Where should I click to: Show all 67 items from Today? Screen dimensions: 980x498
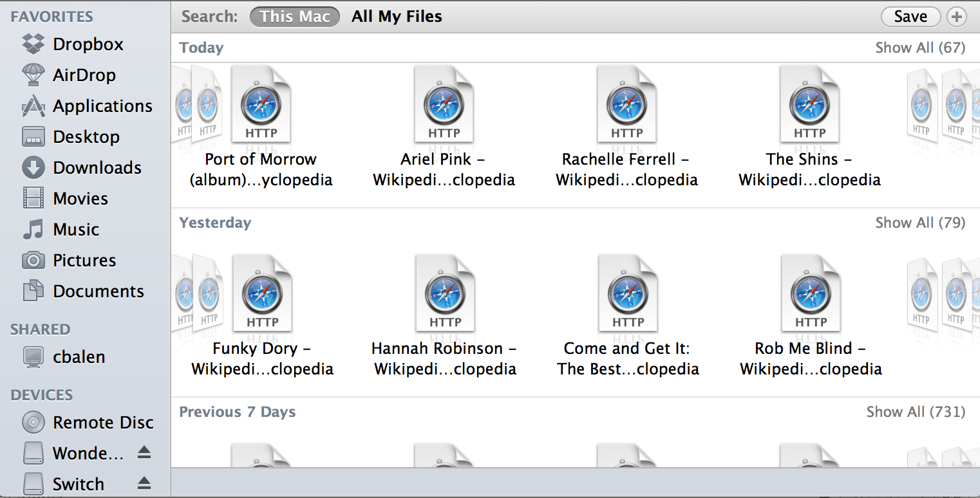click(920, 48)
